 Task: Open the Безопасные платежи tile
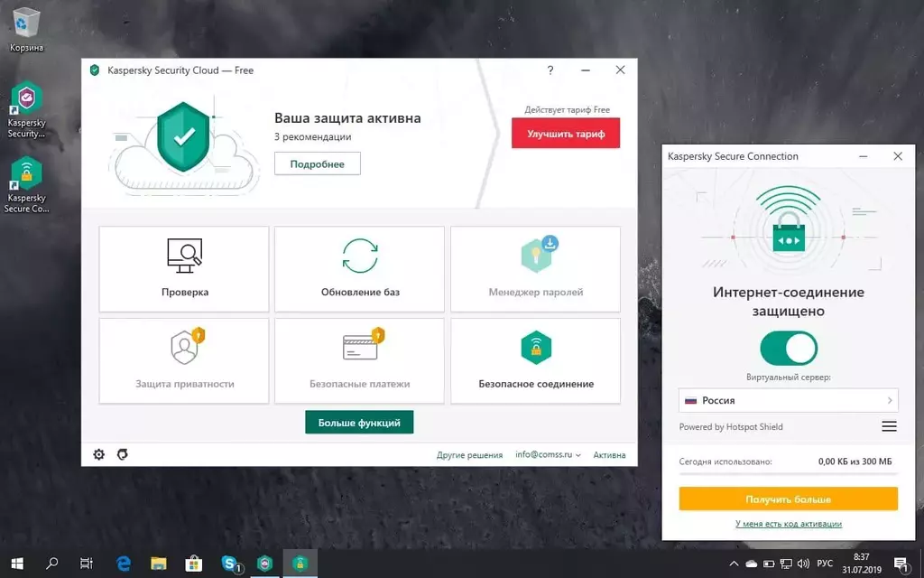click(359, 361)
